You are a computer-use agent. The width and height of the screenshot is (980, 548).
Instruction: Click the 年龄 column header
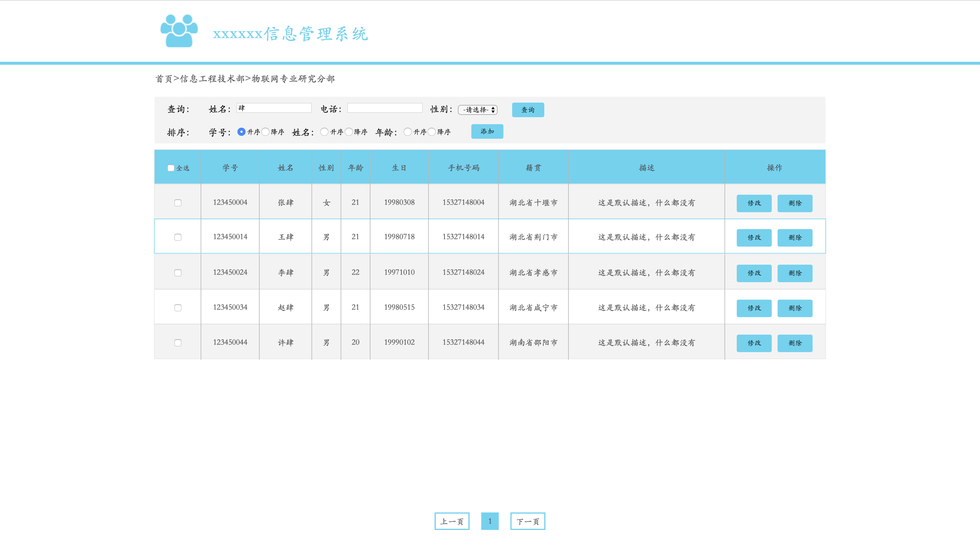pos(355,168)
